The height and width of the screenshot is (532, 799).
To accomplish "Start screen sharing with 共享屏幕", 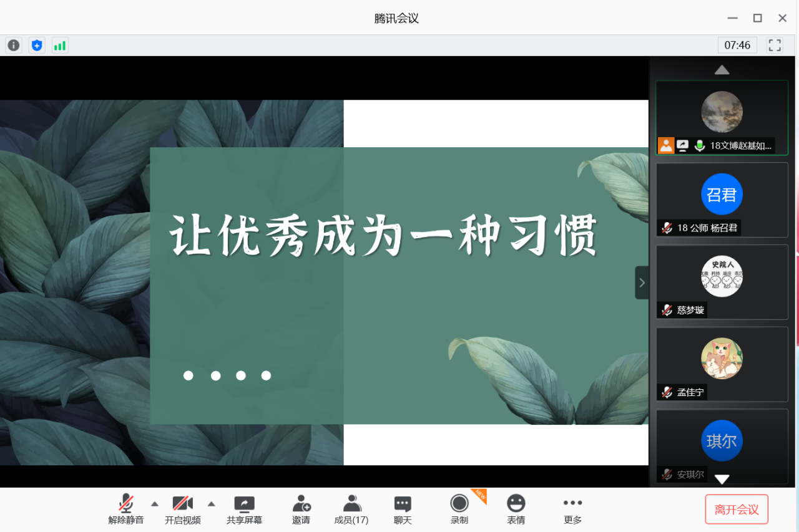I will coord(244,508).
